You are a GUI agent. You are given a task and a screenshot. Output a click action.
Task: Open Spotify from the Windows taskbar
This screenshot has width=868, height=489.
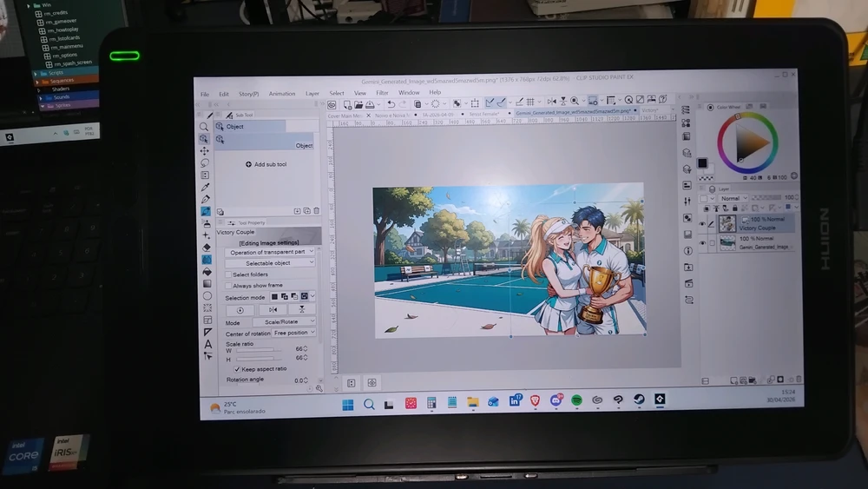576,400
